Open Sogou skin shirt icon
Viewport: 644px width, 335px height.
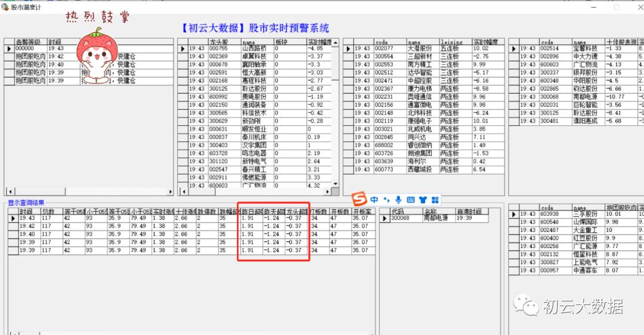423,200
